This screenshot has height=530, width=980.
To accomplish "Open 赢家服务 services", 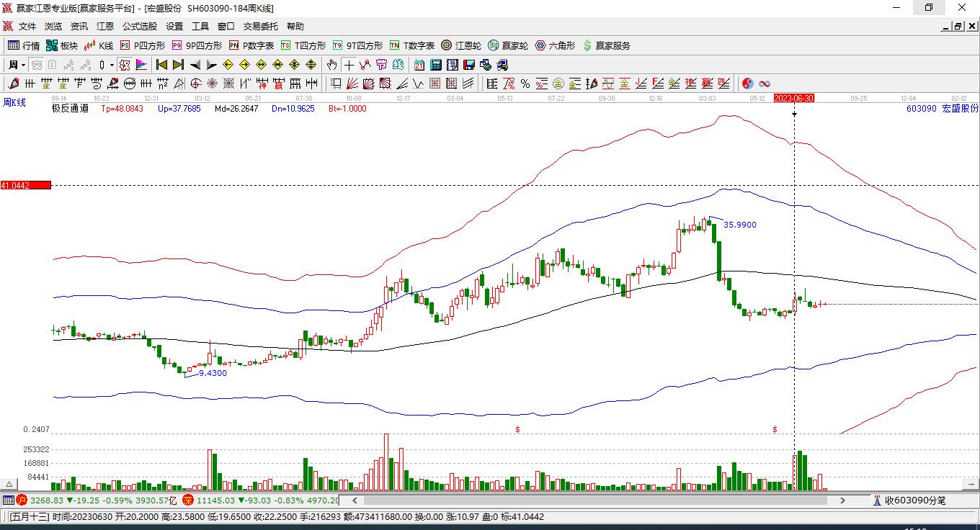I will coord(606,45).
